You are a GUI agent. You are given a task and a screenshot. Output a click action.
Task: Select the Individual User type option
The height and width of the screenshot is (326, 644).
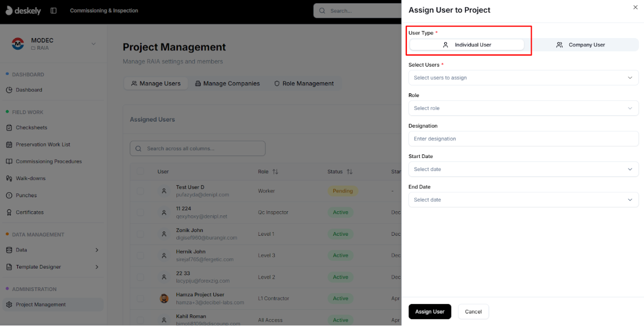[468, 44]
